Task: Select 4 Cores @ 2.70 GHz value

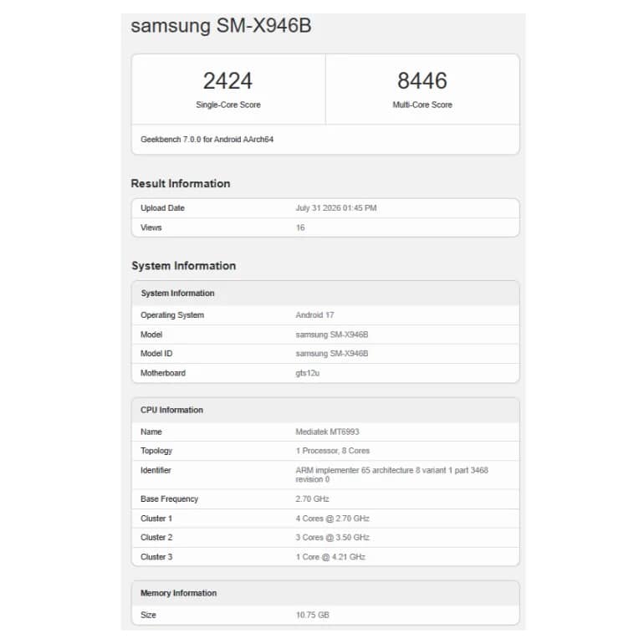Action: coord(333,519)
